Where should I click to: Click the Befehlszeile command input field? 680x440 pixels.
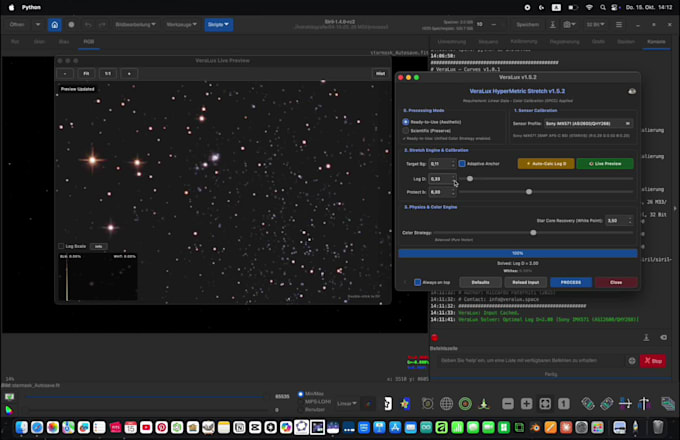point(531,361)
